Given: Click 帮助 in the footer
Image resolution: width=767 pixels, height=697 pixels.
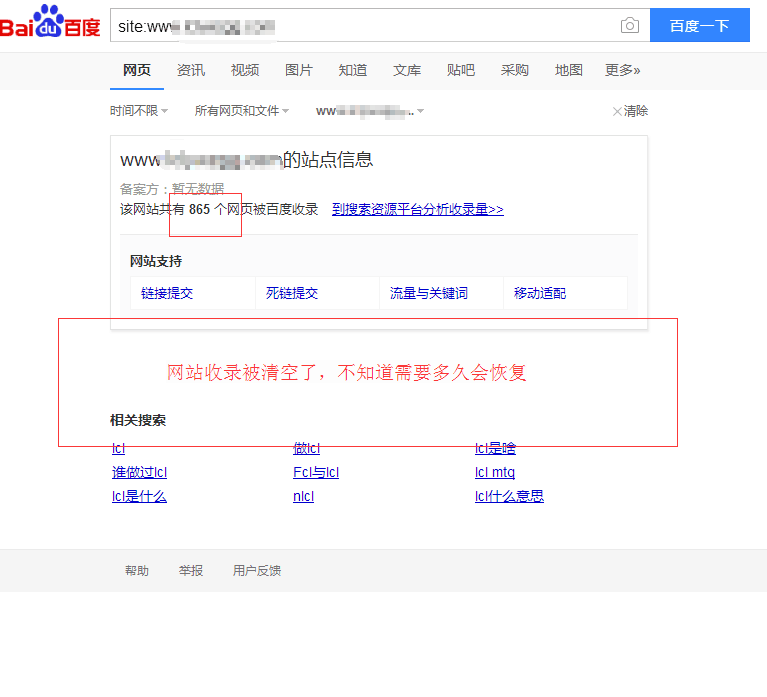Looking at the screenshot, I should click(x=137, y=570).
